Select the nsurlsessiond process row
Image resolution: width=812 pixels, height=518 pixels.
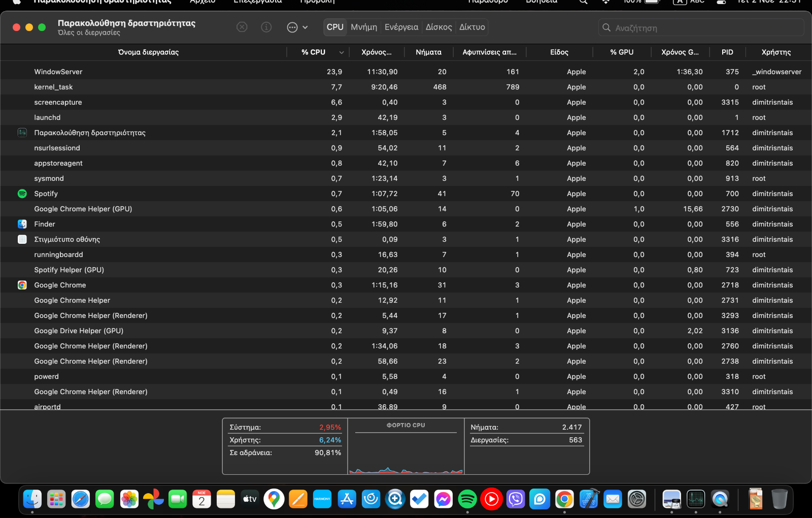pos(406,148)
